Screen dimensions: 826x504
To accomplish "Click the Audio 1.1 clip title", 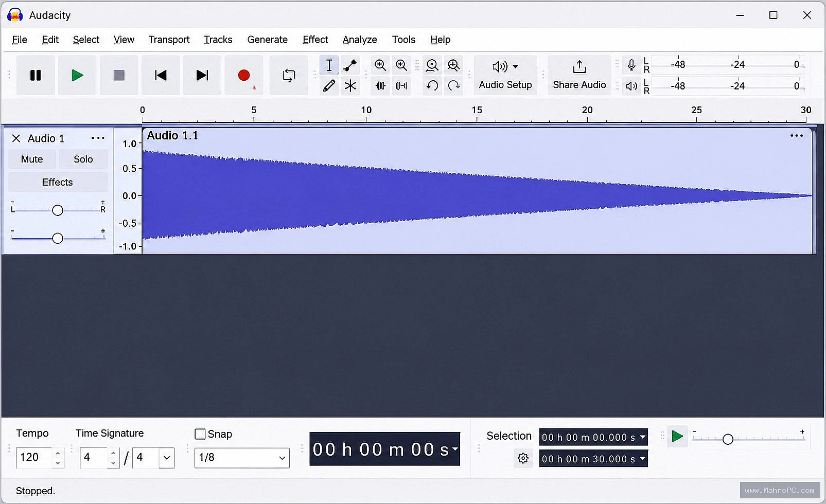I will pos(172,136).
